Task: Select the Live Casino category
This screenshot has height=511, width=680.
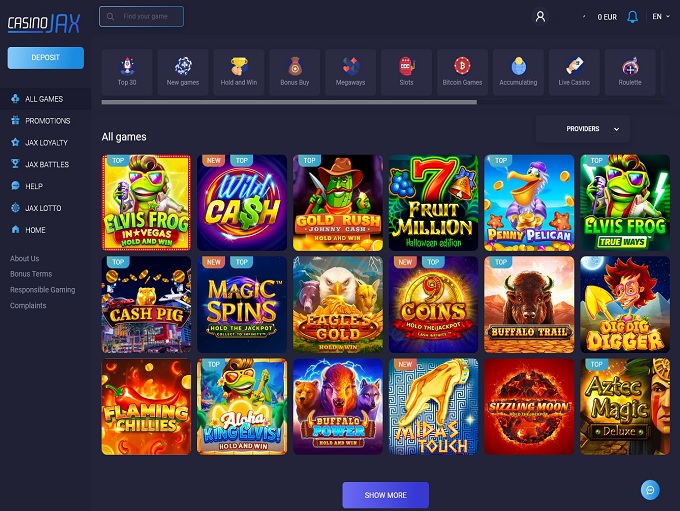Action: click(574, 72)
